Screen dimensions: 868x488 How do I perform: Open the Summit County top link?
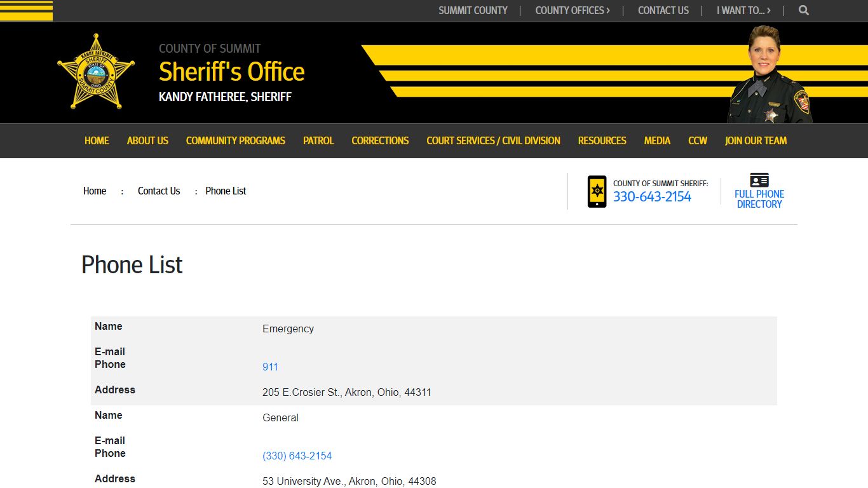[473, 10]
